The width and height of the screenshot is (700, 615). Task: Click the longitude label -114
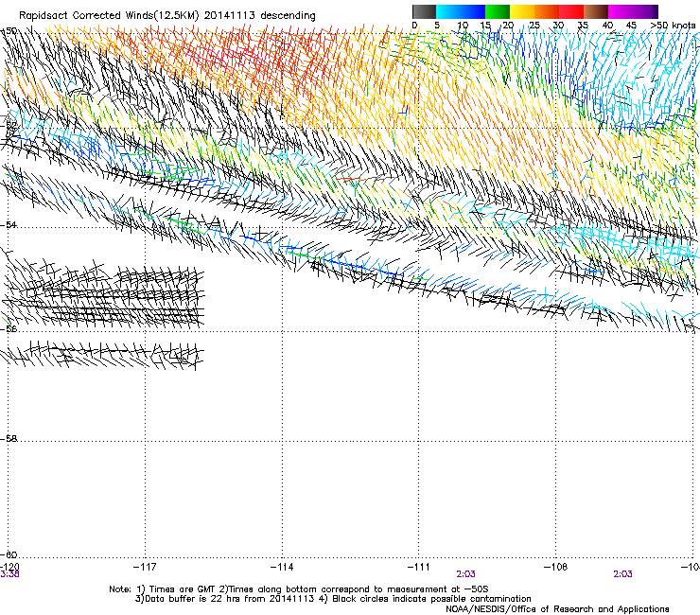tap(282, 567)
